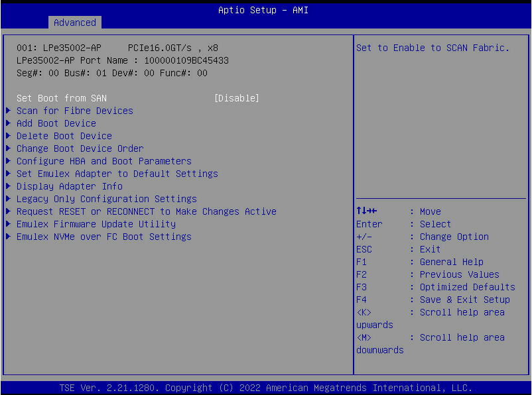Screen dimensions: 532x395
Task: Click the '<K> : Scroll help area upwards' hint
Action: 431,318
